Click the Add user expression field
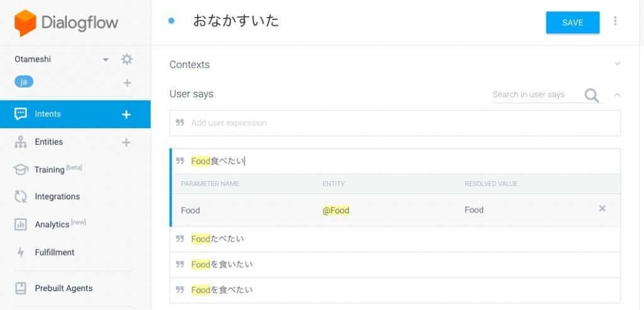This screenshot has width=644, height=310. point(395,123)
